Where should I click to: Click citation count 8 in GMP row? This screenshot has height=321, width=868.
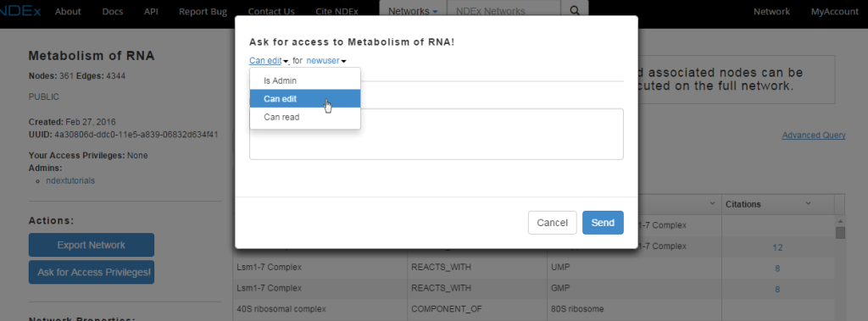777,289
